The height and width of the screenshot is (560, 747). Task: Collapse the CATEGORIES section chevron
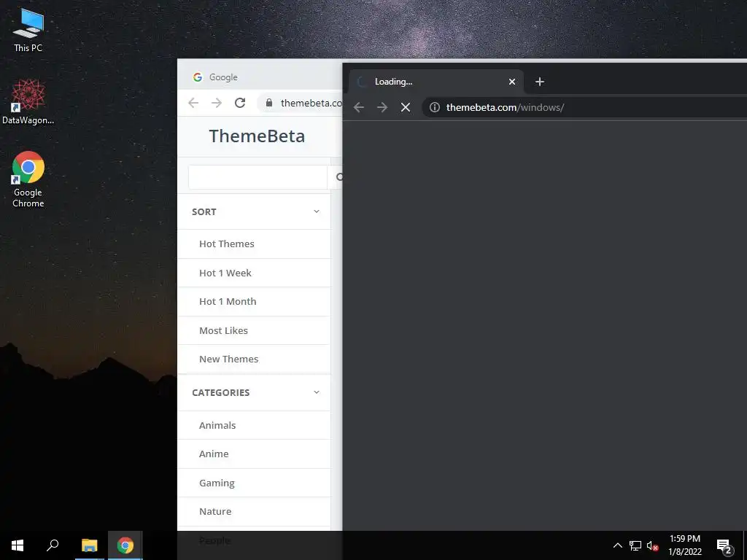pyautogui.click(x=317, y=392)
